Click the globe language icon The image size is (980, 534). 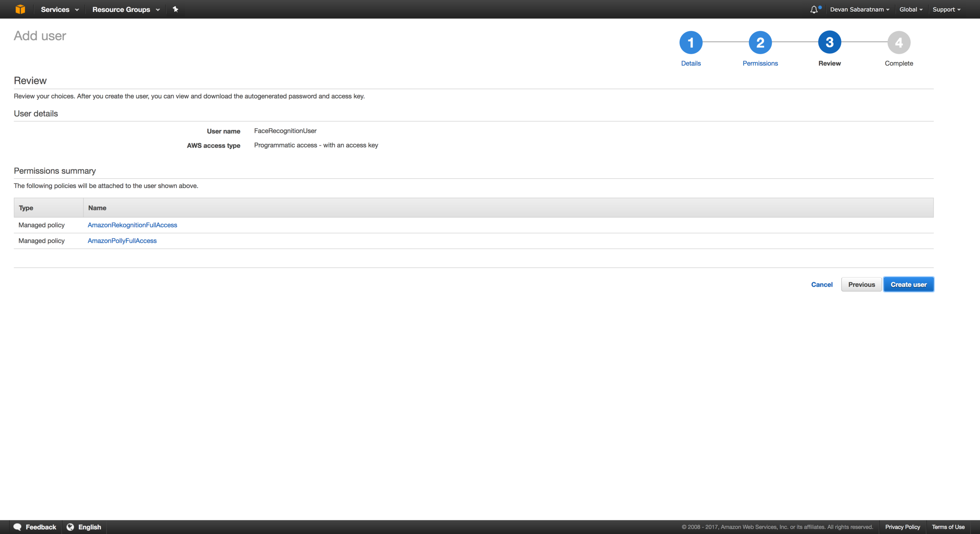coord(70,527)
